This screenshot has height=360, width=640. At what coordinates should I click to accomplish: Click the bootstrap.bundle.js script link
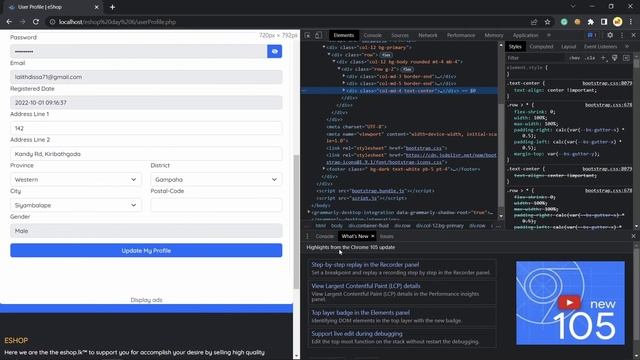click(378, 191)
